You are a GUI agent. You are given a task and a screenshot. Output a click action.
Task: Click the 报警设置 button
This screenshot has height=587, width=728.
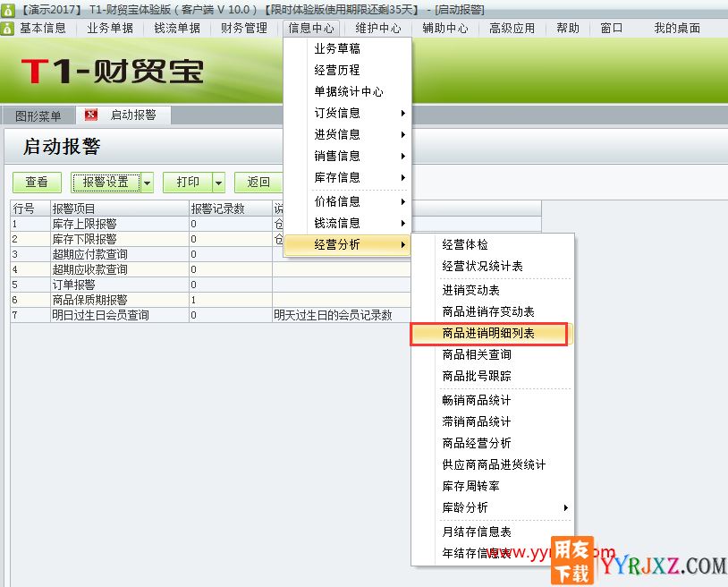tap(106, 182)
